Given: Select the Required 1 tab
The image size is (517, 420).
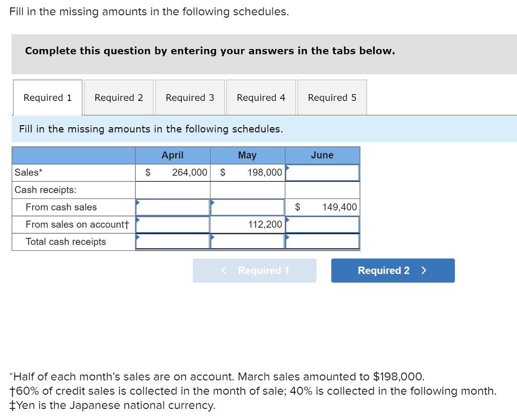Looking at the screenshot, I should 47,97.
